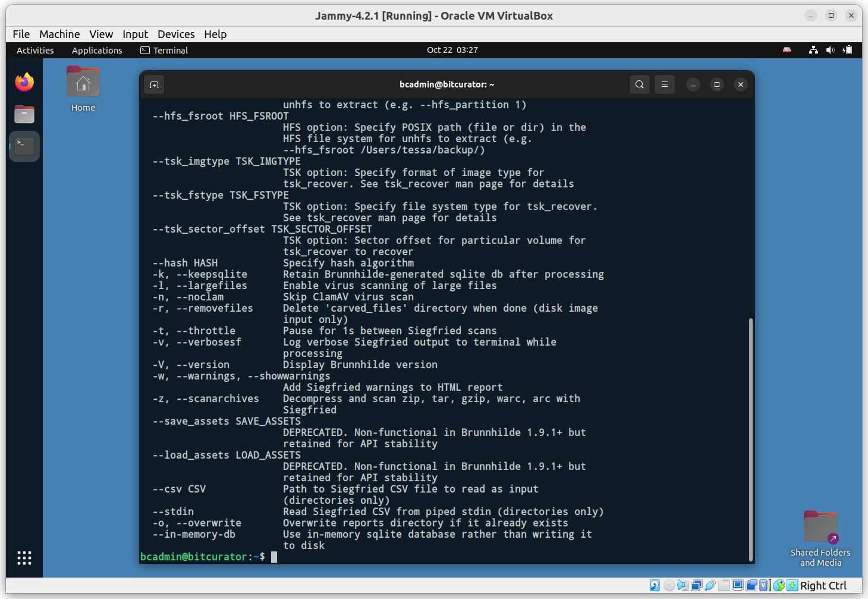The width and height of the screenshot is (868, 599).
Task: Open the Home folder on the desktop
Action: 83,89
